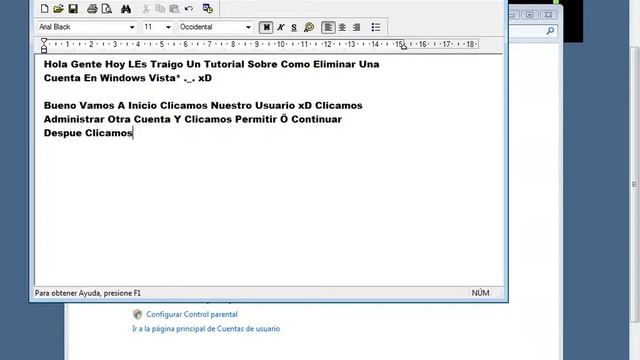Toggle italic with the K button

pyautogui.click(x=280, y=27)
